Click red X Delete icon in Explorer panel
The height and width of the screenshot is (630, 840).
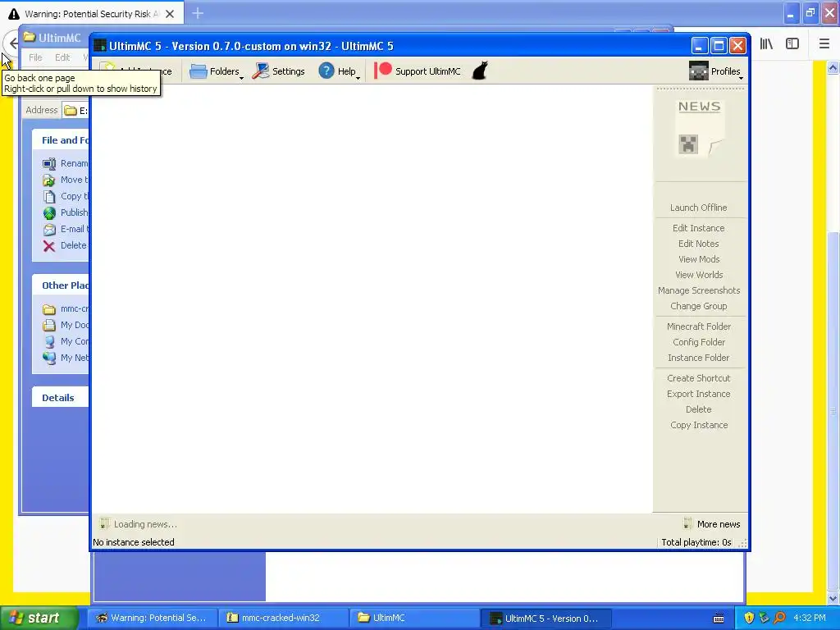click(49, 246)
